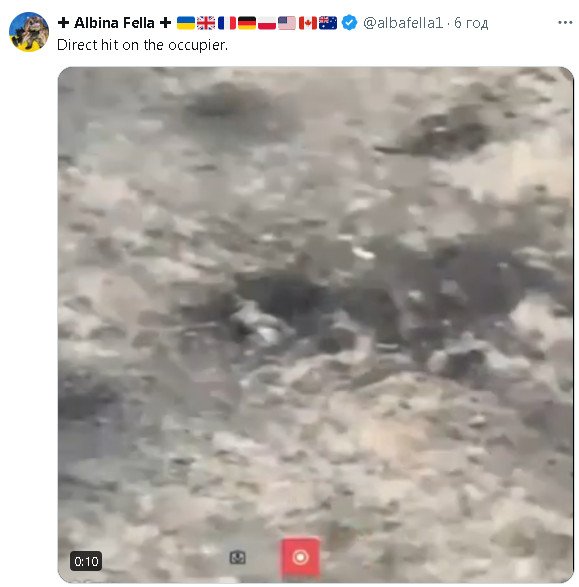Click the red record button in video
The width and height of the screenshot is (579, 587).
pyautogui.click(x=300, y=557)
